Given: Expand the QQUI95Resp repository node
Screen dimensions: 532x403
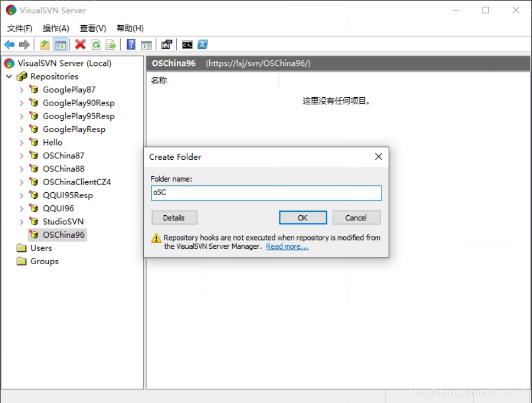Looking at the screenshot, I should [x=21, y=195].
